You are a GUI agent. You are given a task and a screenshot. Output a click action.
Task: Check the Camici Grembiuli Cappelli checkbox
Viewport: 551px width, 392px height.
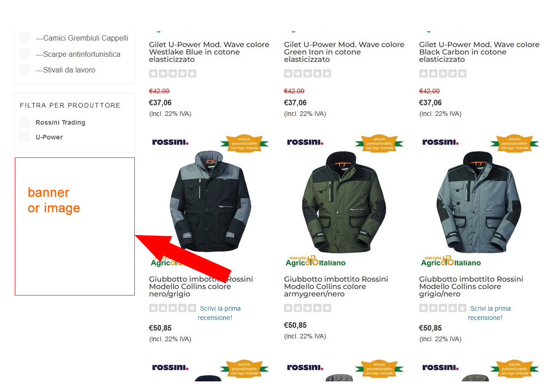24,38
